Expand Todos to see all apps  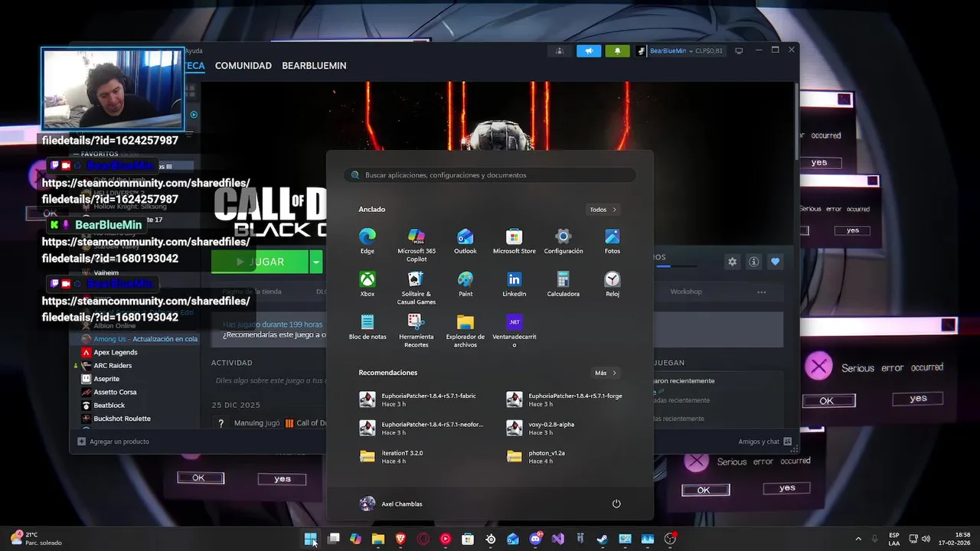tap(603, 209)
